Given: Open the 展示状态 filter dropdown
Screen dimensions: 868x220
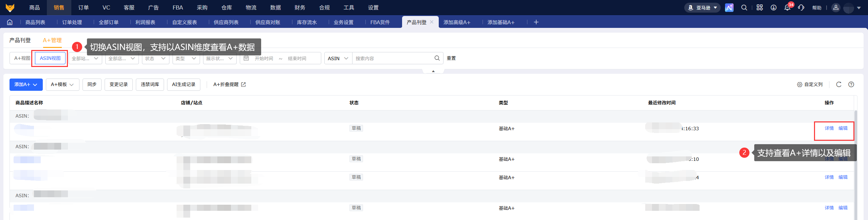Looking at the screenshot, I should [x=220, y=58].
